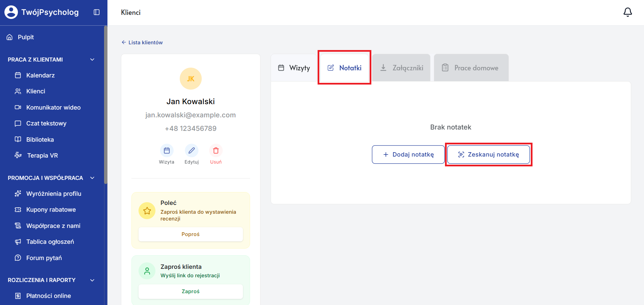644x305 pixels.
Task: Edit client with Edytuj pencil icon
Action: [192, 150]
